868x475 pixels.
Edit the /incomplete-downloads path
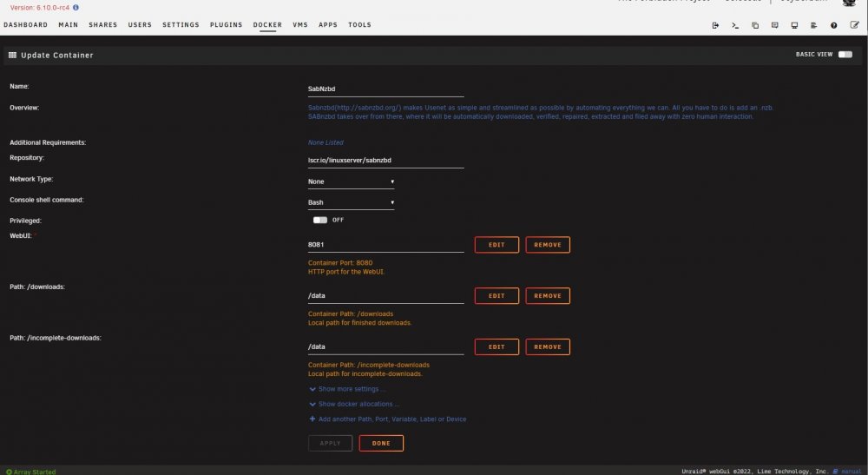496,346
